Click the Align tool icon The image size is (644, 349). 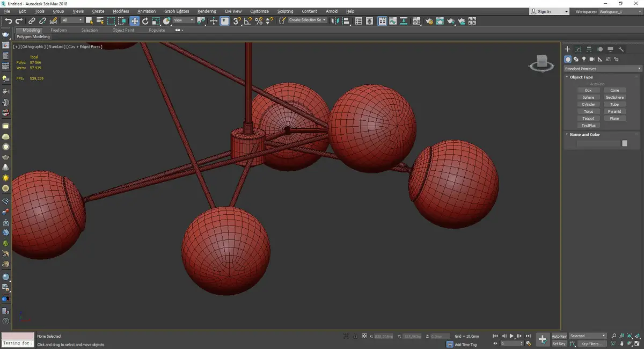[346, 21]
